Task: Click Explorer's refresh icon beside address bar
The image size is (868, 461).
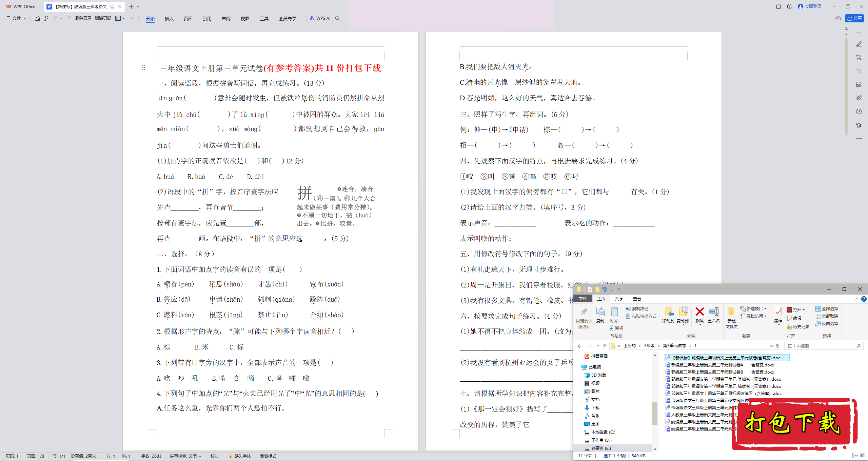Action: 778,346
